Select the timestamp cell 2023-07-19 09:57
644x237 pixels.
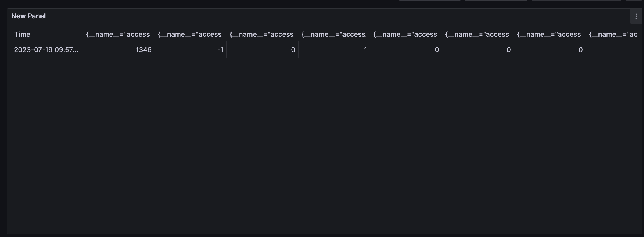[47, 50]
